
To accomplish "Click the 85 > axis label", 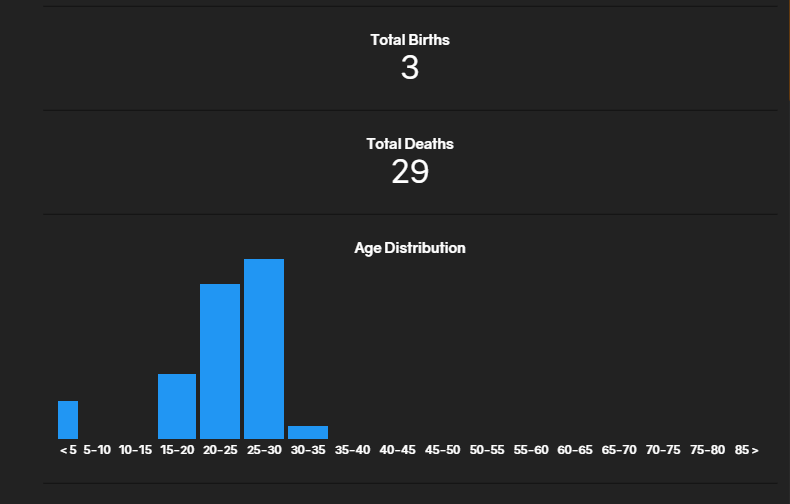I will (747, 450).
